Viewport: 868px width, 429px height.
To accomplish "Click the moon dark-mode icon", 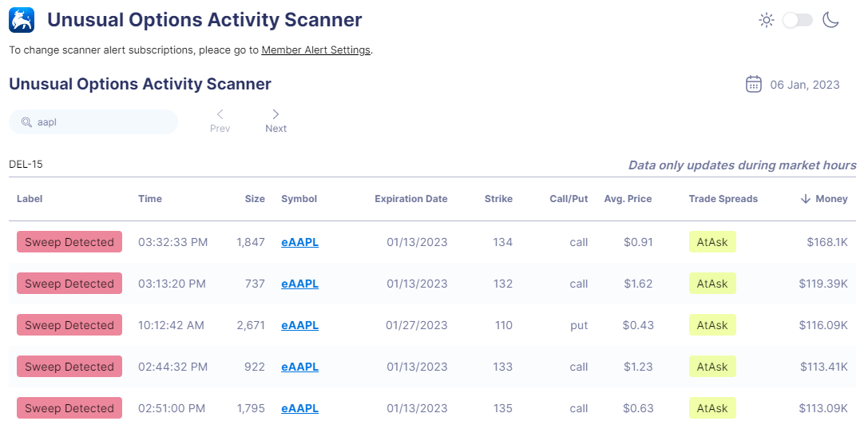I will (x=830, y=21).
